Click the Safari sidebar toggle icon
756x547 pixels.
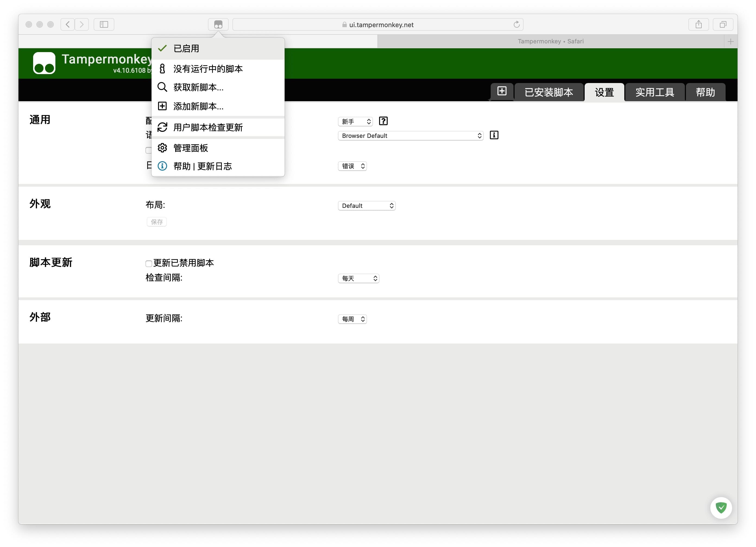pos(104,24)
